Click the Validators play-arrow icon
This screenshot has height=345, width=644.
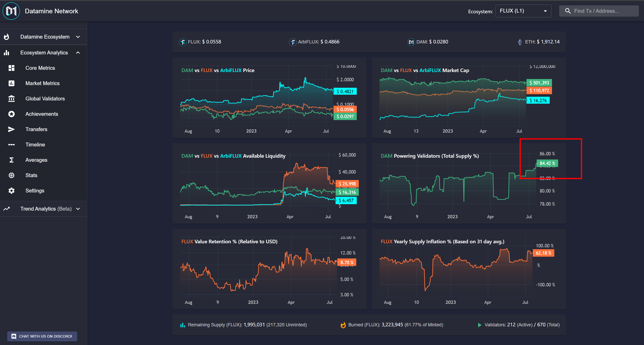tap(480, 325)
